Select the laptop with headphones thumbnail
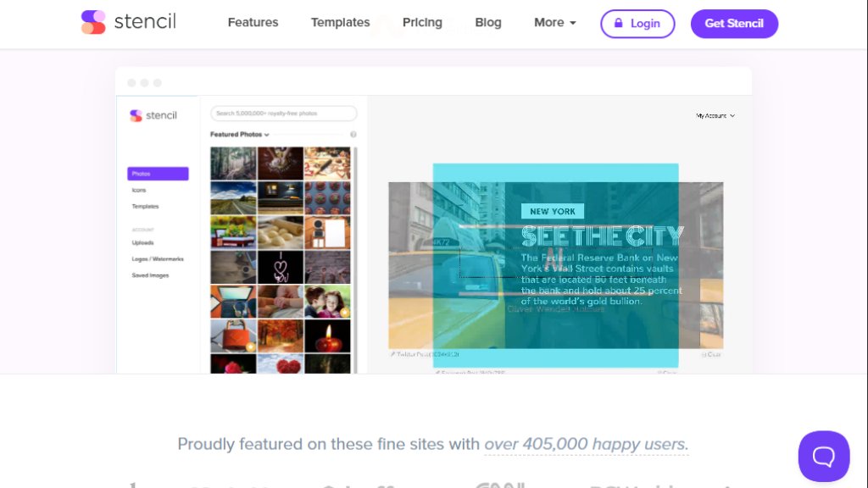The width and height of the screenshot is (868, 488). 233,302
